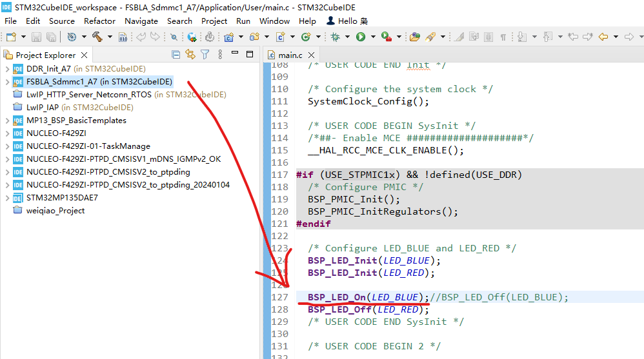Expand the MP13_BSP_BasicTemplates project
Screen dimensions: 644x359
(7, 121)
